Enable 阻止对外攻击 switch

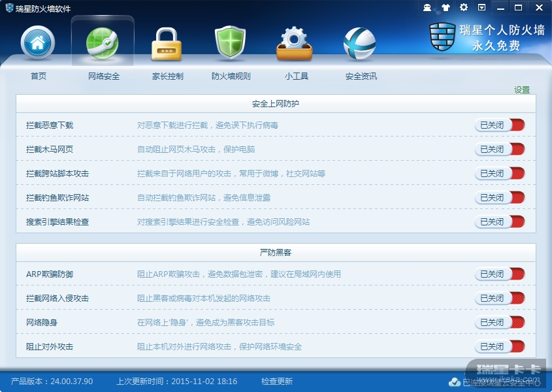500,346
